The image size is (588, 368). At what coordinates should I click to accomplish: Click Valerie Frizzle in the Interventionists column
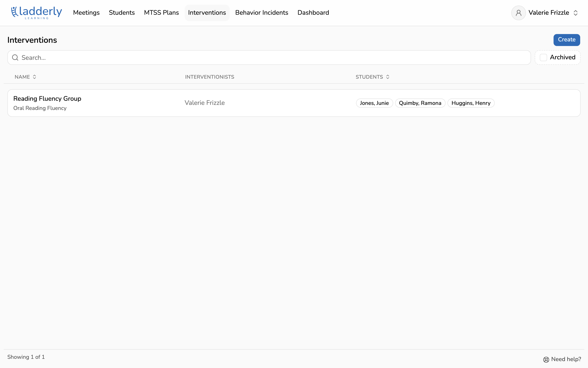(x=205, y=103)
